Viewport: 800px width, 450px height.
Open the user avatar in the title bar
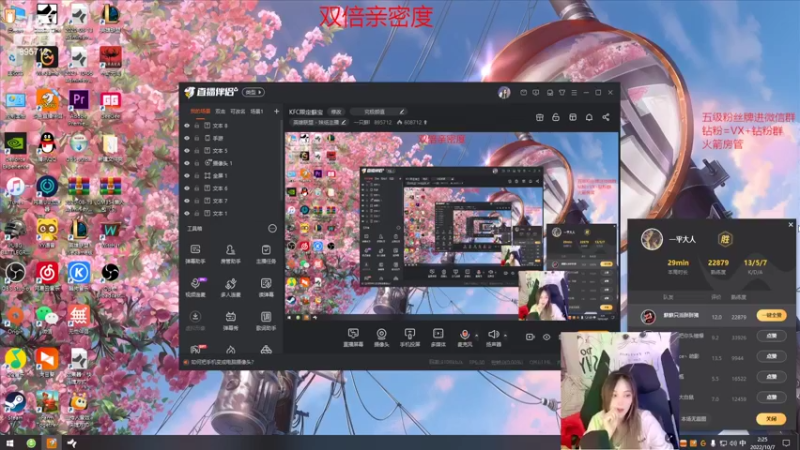point(504,92)
